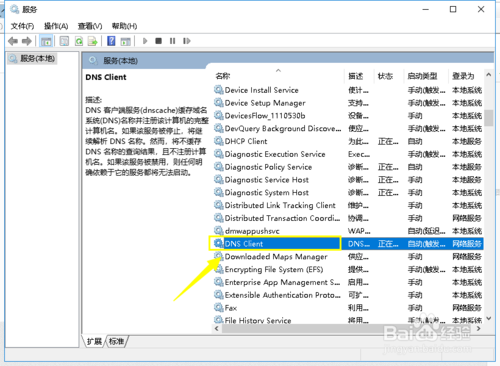500x366 pixels.
Task: Select the Diagnostic Execution Service row
Action: (x=348, y=154)
